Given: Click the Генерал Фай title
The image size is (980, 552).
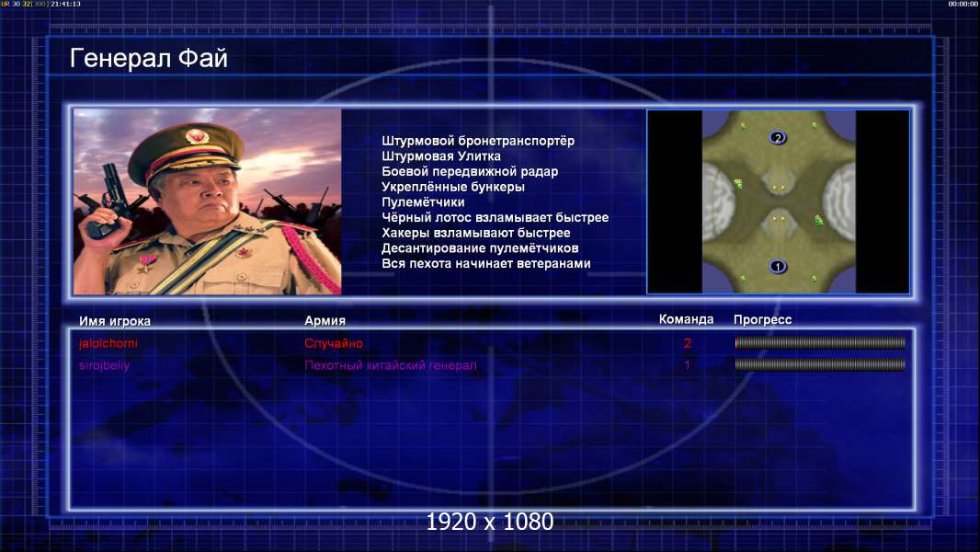Looking at the screenshot, I should [149, 58].
